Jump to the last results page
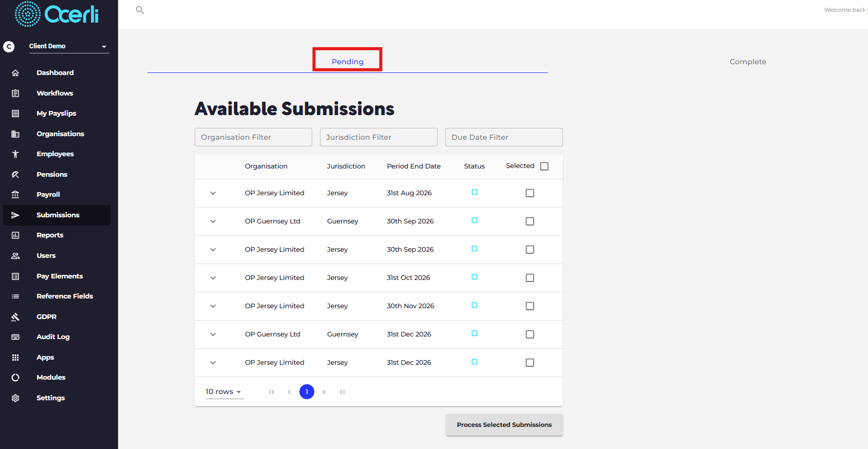868x449 pixels. click(342, 392)
